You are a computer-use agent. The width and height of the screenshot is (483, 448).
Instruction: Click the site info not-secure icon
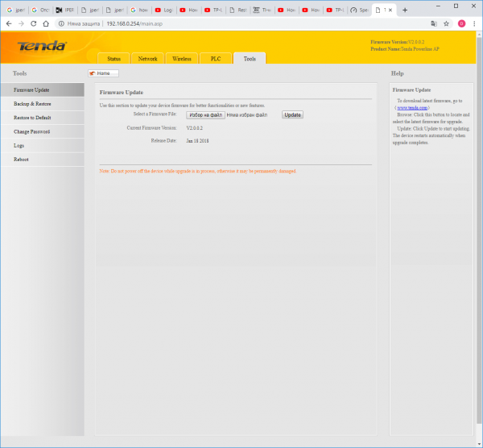pyautogui.click(x=61, y=23)
